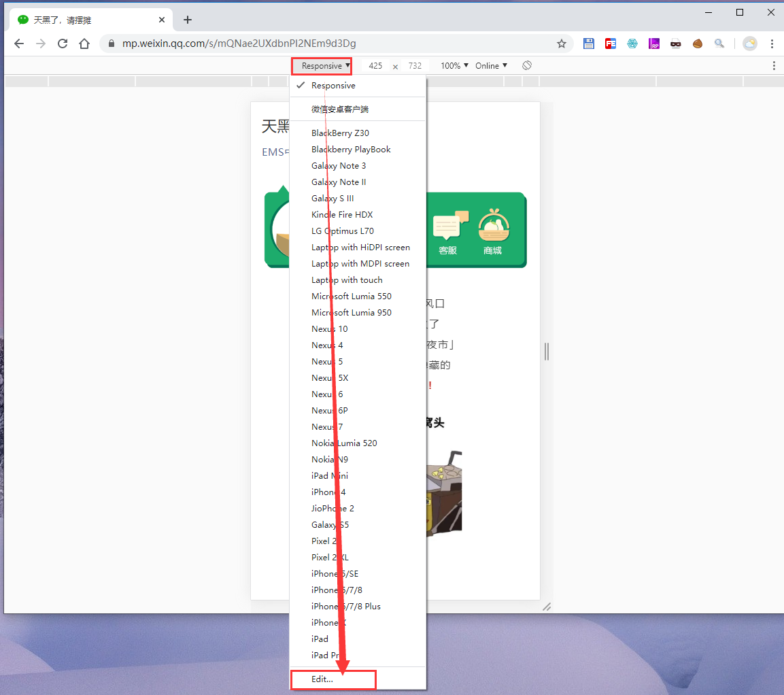
Task: Choose Laptop with MDPI screen
Action: point(358,263)
